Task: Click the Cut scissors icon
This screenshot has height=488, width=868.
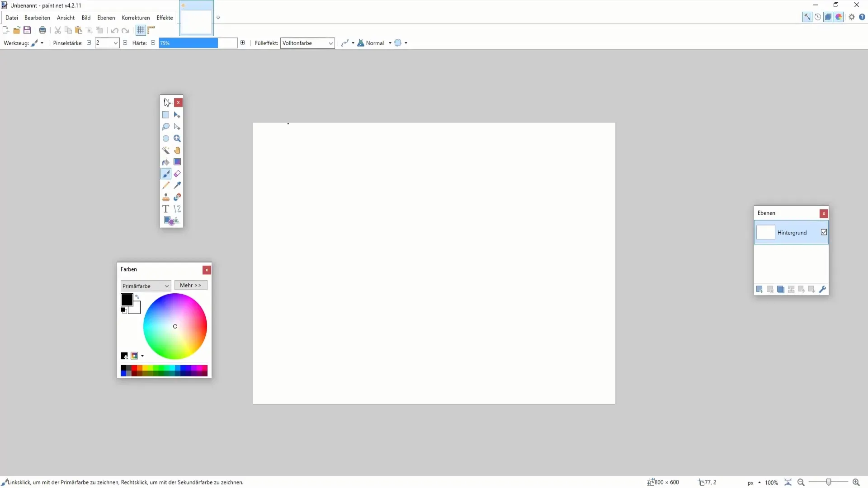Action: [58, 30]
